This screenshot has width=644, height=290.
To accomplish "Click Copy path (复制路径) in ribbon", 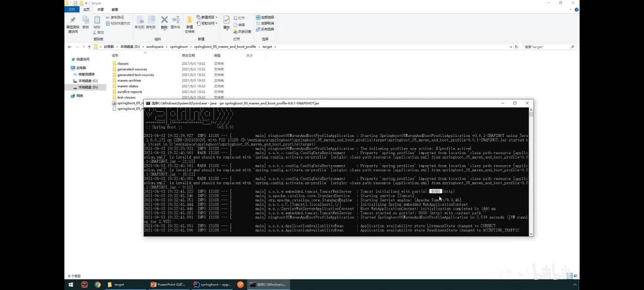I will [115, 18].
